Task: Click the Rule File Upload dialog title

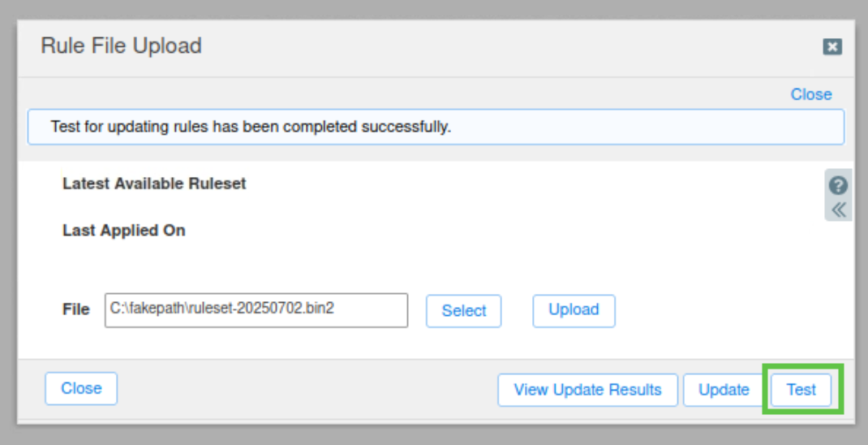Action: tap(122, 46)
